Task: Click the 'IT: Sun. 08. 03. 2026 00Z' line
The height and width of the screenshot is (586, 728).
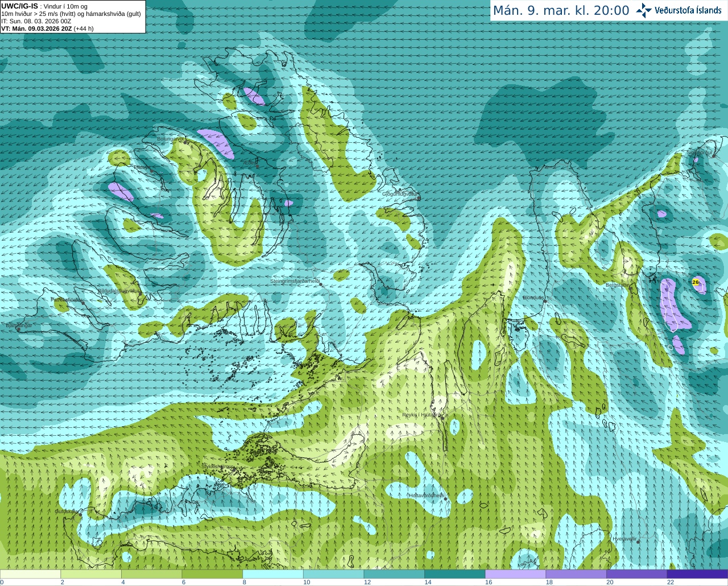Action: point(36,21)
